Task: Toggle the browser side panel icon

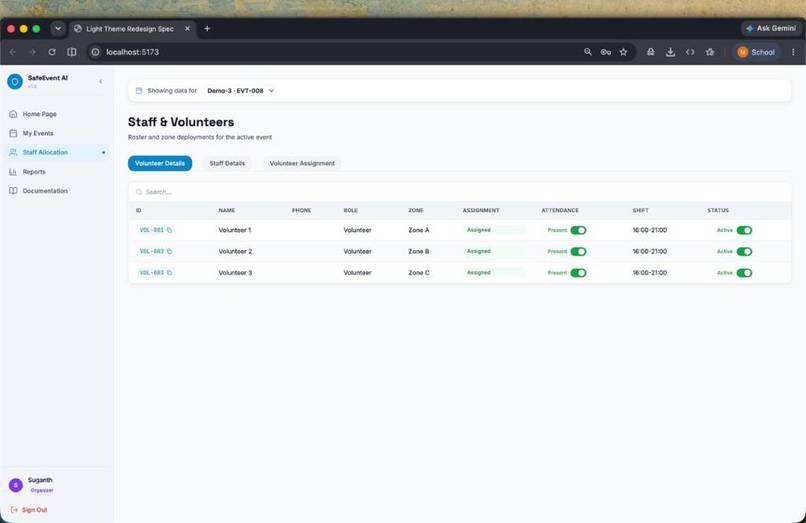Action: [x=72, y=52]
